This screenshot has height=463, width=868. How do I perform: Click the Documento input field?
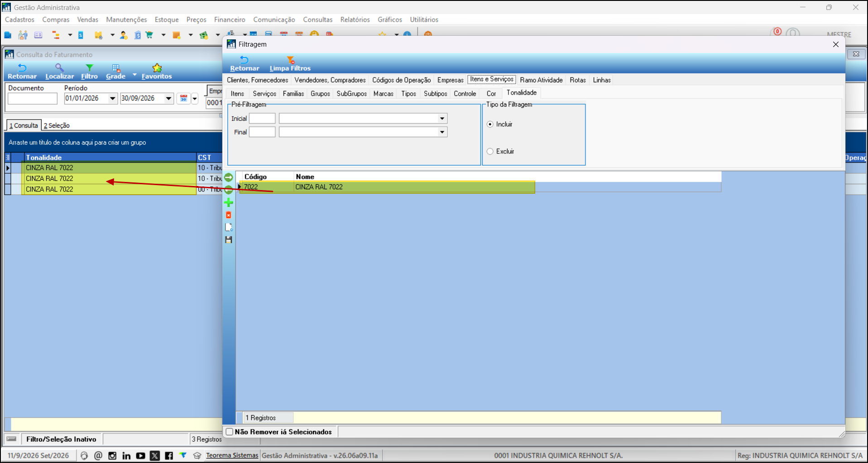click(x=33, y=99)
